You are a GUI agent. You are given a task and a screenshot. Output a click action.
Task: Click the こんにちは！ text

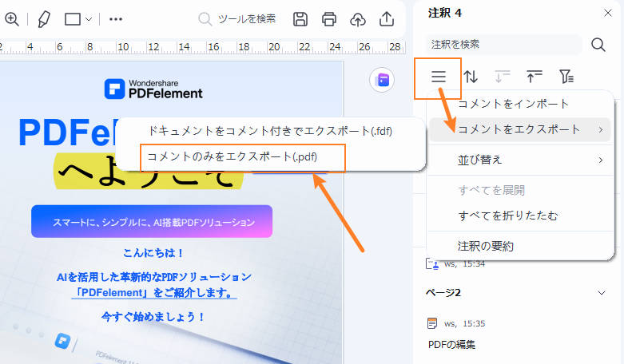[x=153, y=253]
